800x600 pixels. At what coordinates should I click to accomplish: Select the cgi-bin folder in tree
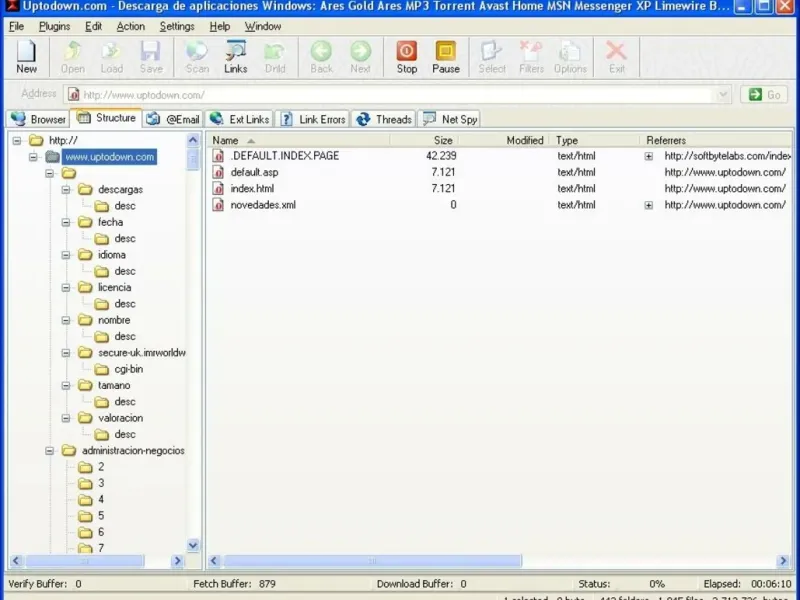(129, 369)
